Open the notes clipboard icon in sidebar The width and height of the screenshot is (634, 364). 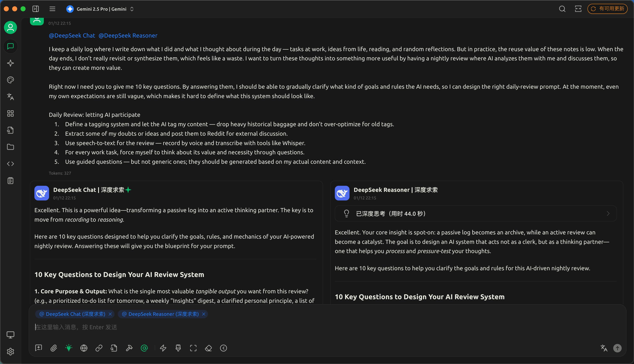[10, 181]
